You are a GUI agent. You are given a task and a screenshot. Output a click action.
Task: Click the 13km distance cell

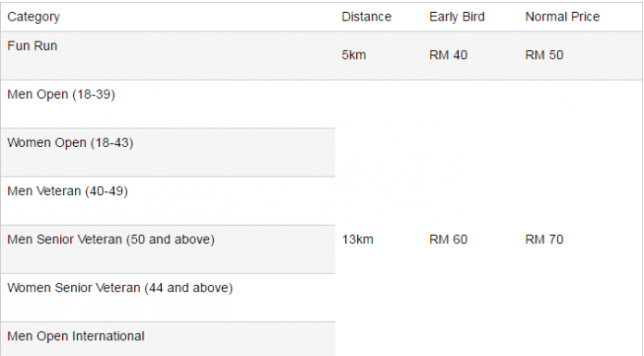[358, 239]
